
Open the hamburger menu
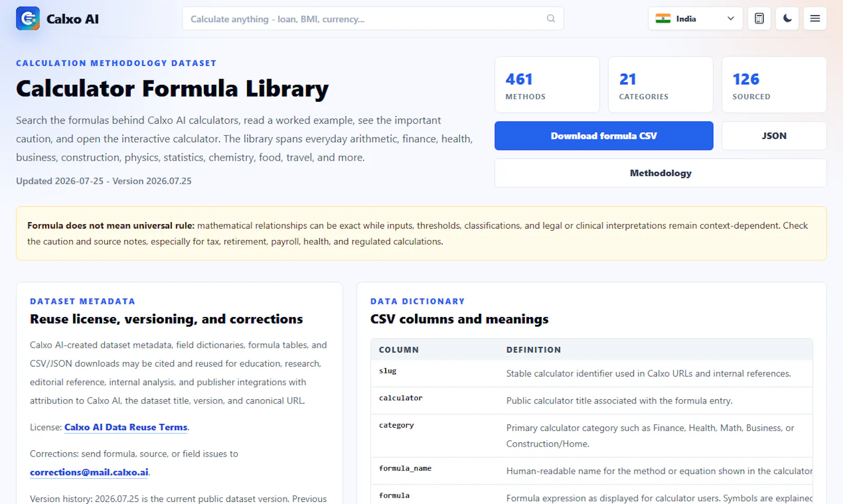pyautogui.click(x=815, y=18)
